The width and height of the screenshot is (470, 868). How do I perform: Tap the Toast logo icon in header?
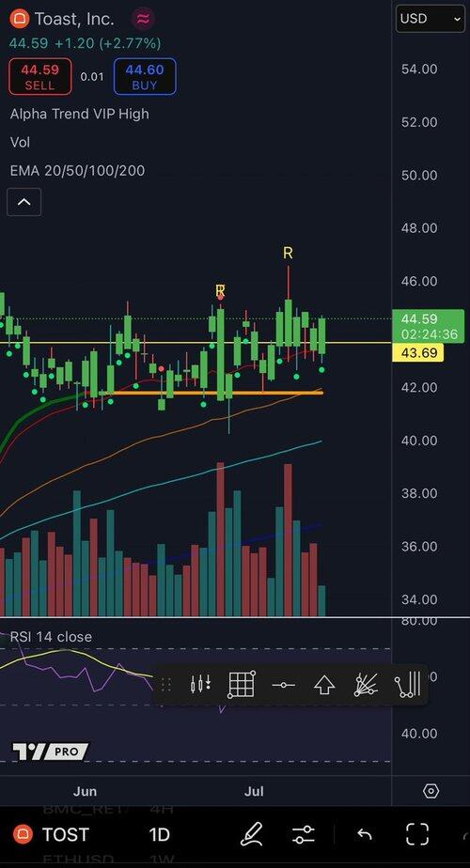tap(20, 20)
